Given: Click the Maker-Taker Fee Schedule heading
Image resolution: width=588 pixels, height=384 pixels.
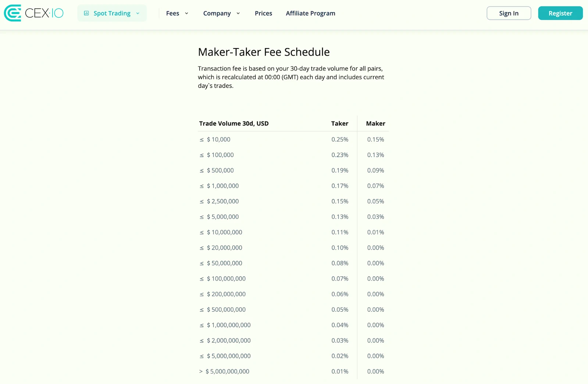Looking at the screenshot, I should click(264, 52).
